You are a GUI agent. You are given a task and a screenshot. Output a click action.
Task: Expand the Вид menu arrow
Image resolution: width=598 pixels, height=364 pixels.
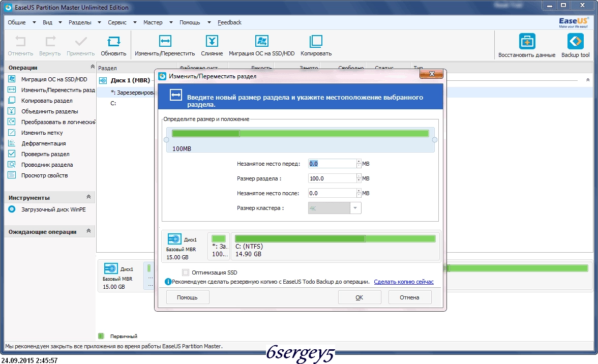tap(60, 22)
